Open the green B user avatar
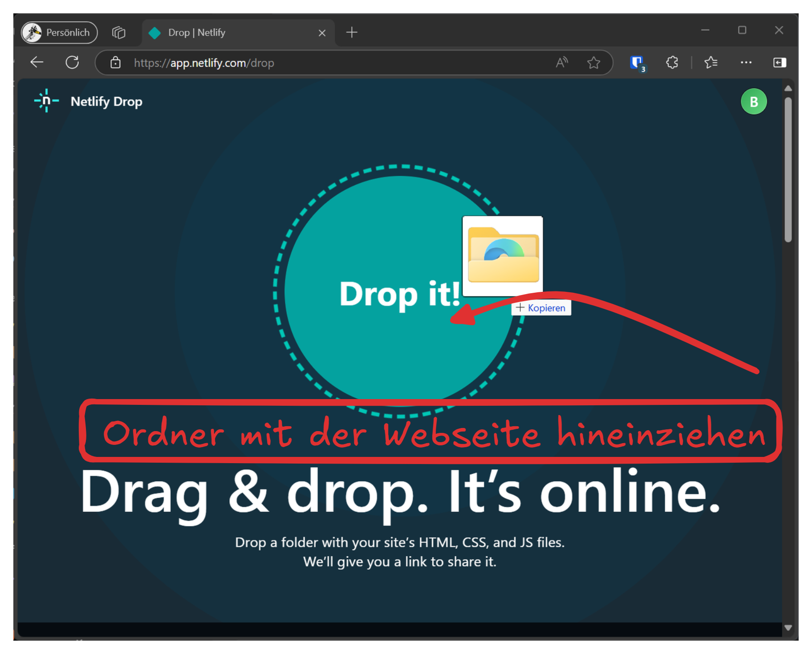 coord(754,101)
